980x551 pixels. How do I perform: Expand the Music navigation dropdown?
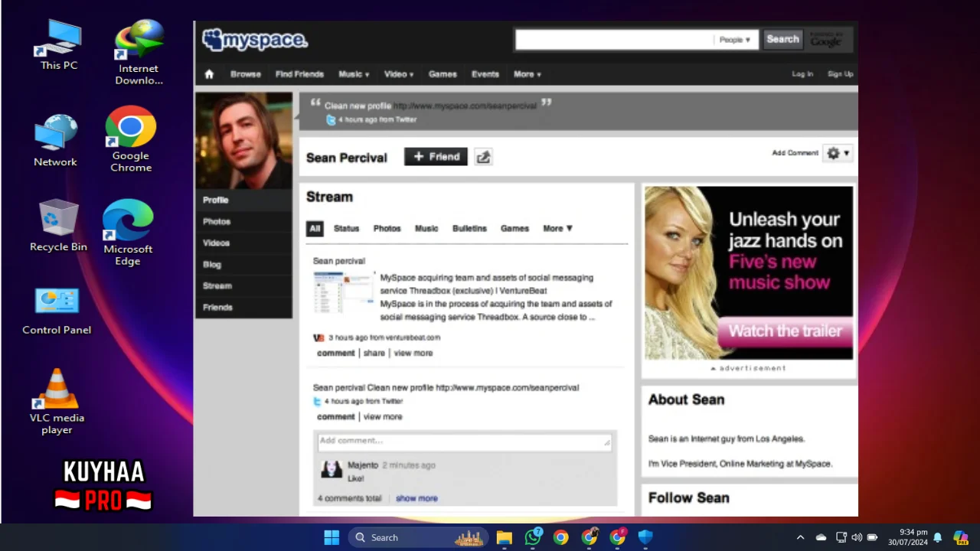354,74
